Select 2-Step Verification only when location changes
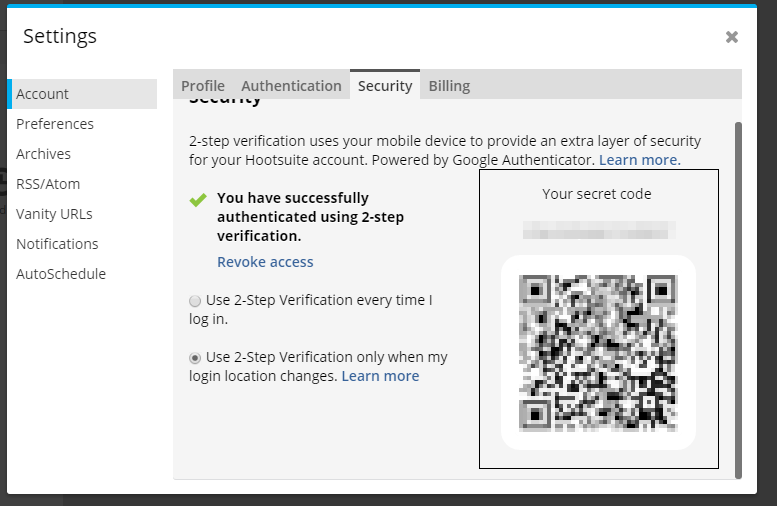This screenshot has height=506, width=777. click(195, 358)
